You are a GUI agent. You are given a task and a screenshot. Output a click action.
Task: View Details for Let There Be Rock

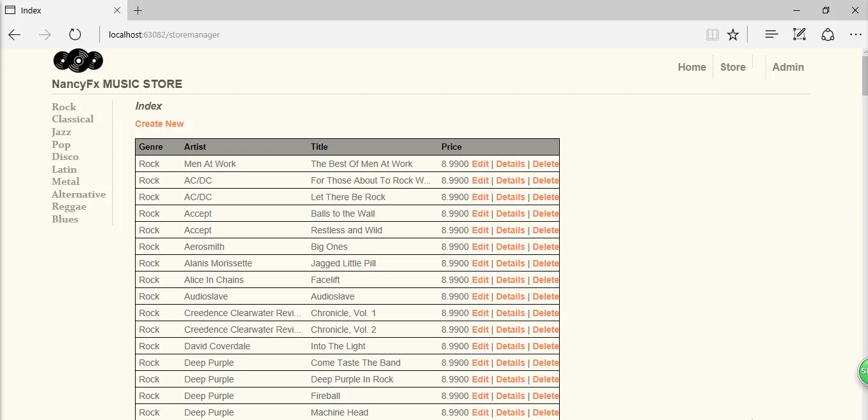[511, 197]
